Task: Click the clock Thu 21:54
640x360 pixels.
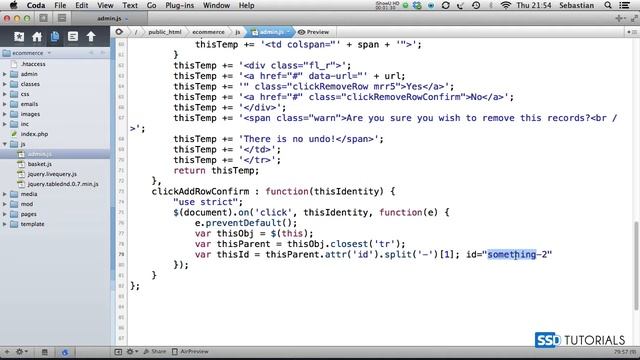Action: tap(534, 5)
